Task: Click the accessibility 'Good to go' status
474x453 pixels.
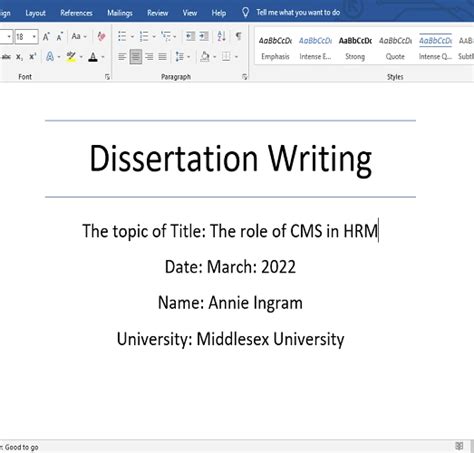Action: pos(20,447)
